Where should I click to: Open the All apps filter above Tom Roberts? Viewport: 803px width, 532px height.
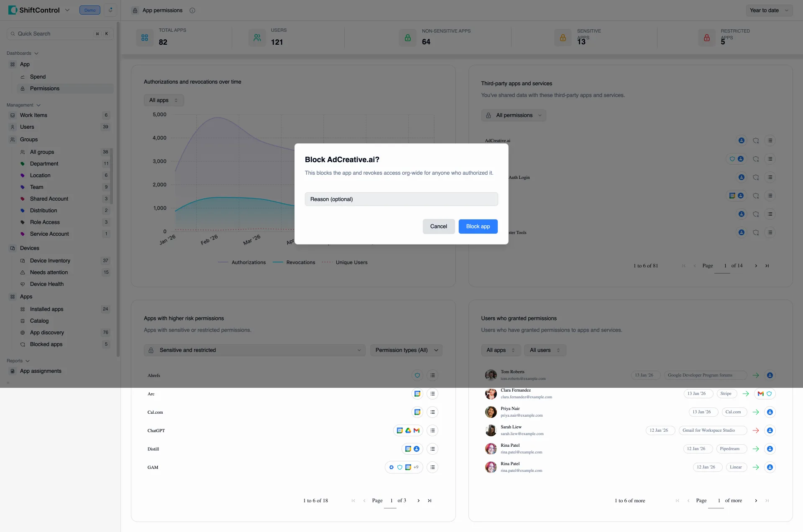point(501,350)
